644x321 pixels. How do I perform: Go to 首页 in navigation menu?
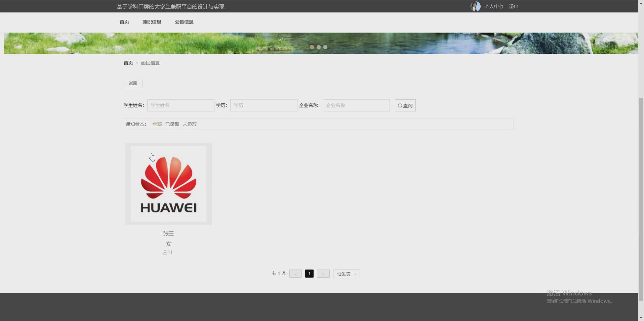(124, 22)
